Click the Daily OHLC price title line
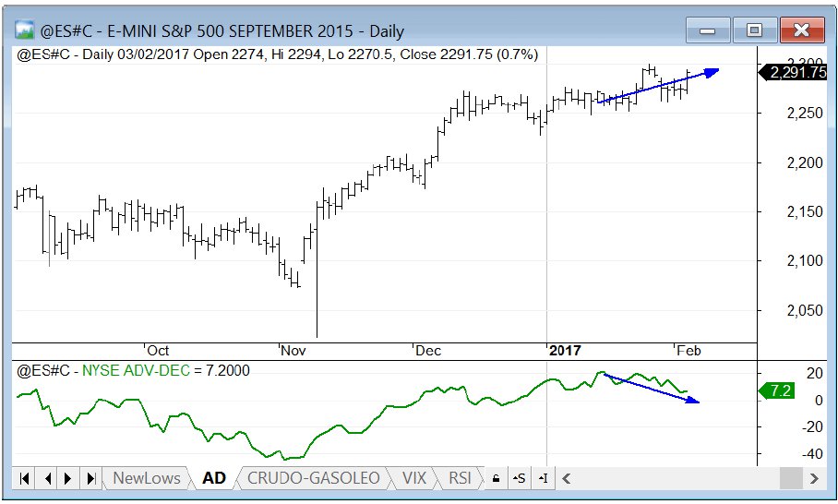 (x=277, y=54)
